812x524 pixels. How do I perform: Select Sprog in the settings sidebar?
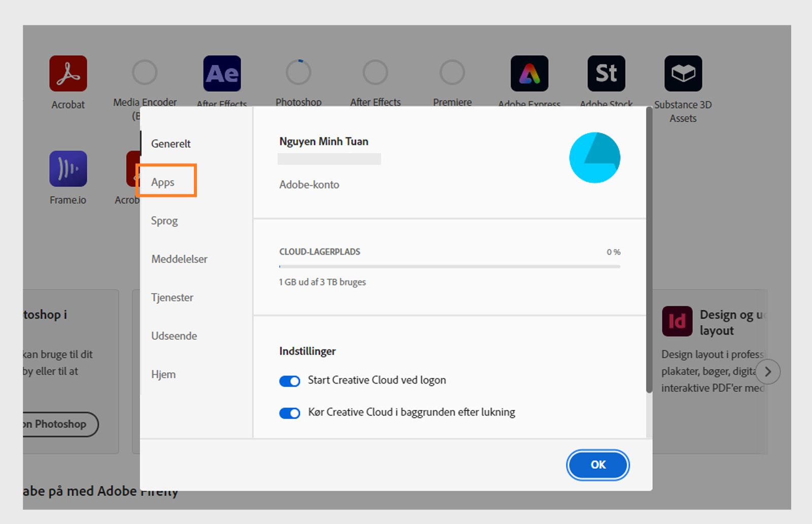click(x=164, y=221)
